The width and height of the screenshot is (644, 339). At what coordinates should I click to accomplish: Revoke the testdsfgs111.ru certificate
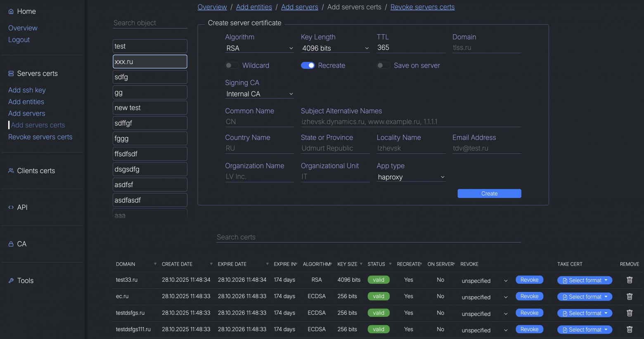coord(529,330)
